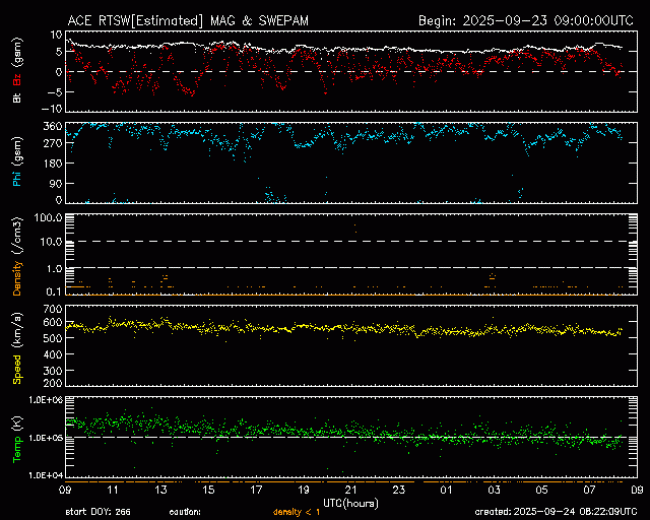
Task: Select the '17' hour label on time axis
Action: (256, 490)
